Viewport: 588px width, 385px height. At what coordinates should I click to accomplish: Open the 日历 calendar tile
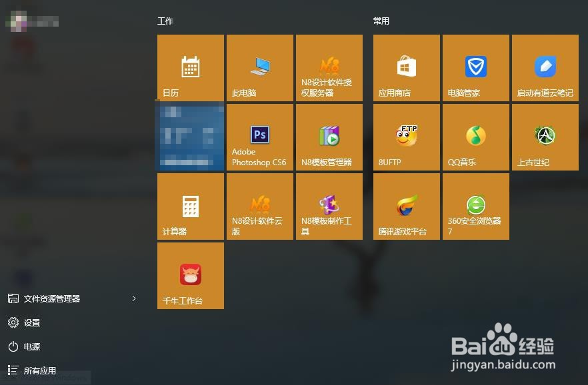point(191,68)
